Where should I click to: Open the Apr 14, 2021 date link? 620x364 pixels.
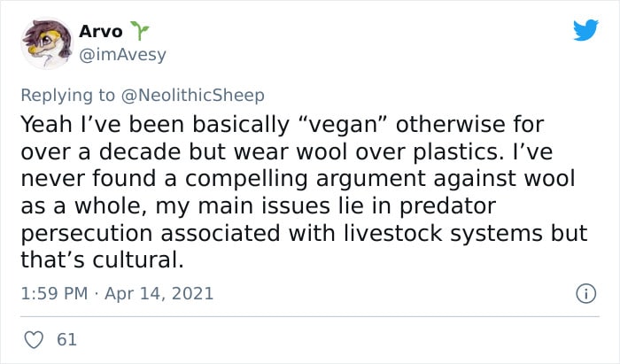(159, 294)
